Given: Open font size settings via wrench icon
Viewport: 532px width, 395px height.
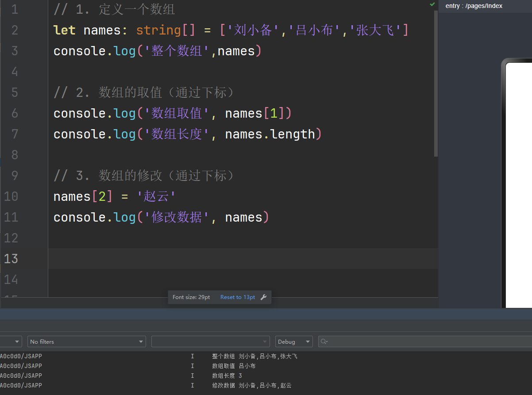Looking at the screenshot, I should [263, 297].
